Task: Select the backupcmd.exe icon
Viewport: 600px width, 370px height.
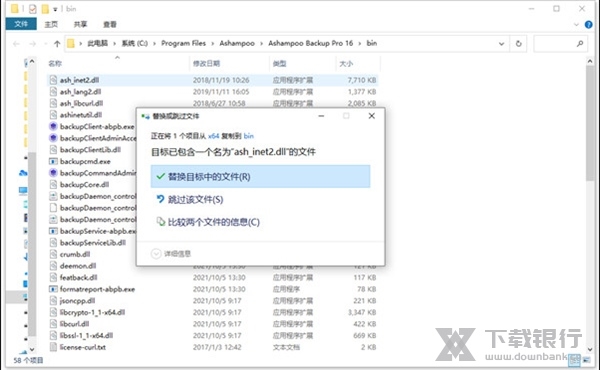Action: pos(54,161)
